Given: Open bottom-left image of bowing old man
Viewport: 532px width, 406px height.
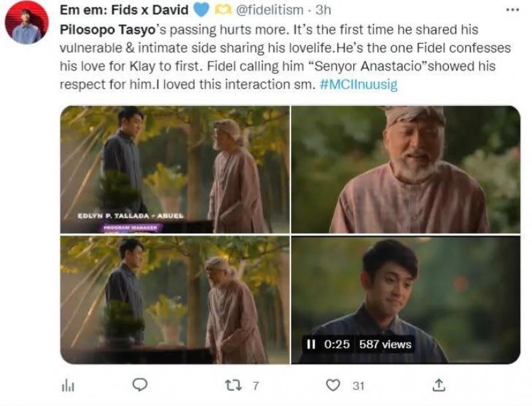Looking at the screenshot, I should point(174,300).
